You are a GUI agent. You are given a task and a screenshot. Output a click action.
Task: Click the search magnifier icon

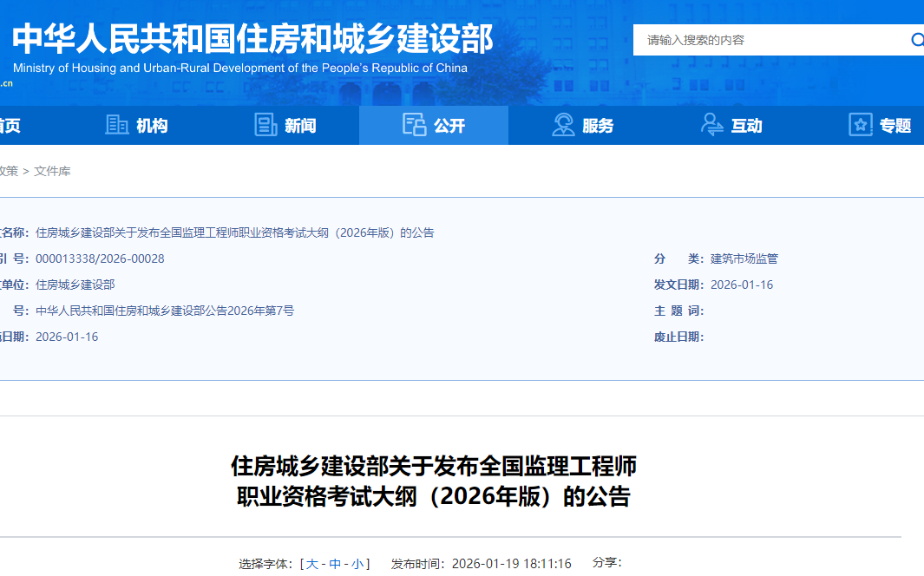(915, 39)
